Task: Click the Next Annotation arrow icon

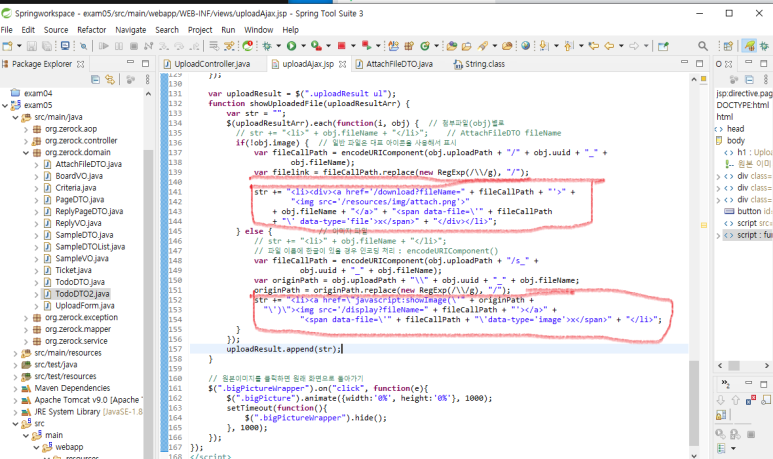Action: tap(544, 46)
